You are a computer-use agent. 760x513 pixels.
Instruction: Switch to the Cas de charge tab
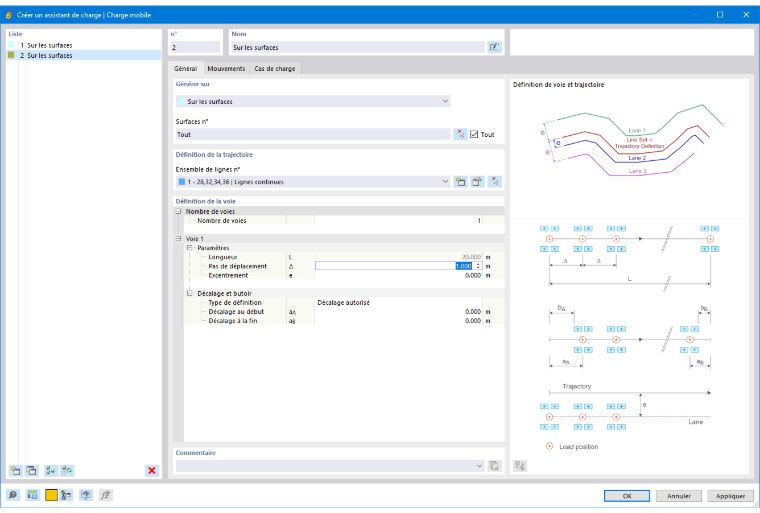click(x=275, y=68)
